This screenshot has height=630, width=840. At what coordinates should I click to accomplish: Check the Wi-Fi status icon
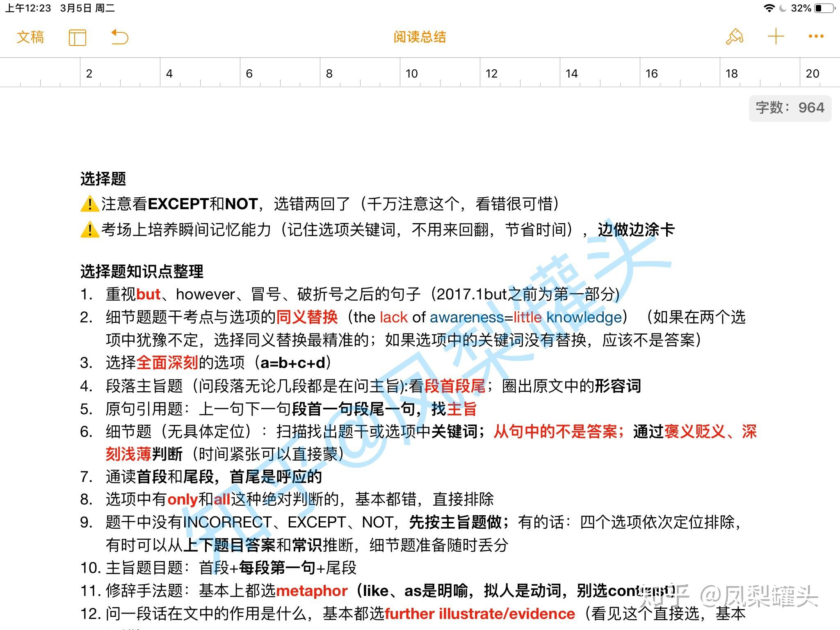[769, 8]
